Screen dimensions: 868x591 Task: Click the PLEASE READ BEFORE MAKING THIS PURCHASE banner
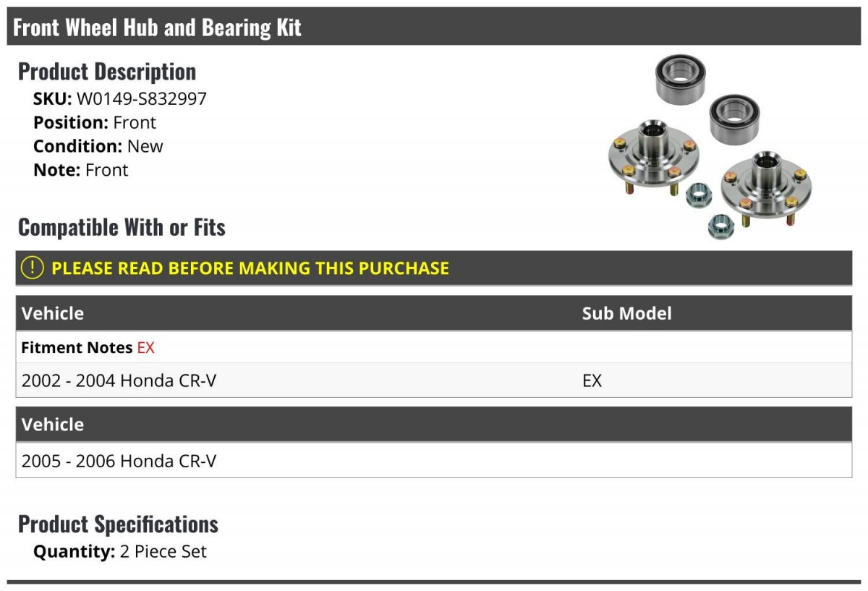[x=434, y=268]
